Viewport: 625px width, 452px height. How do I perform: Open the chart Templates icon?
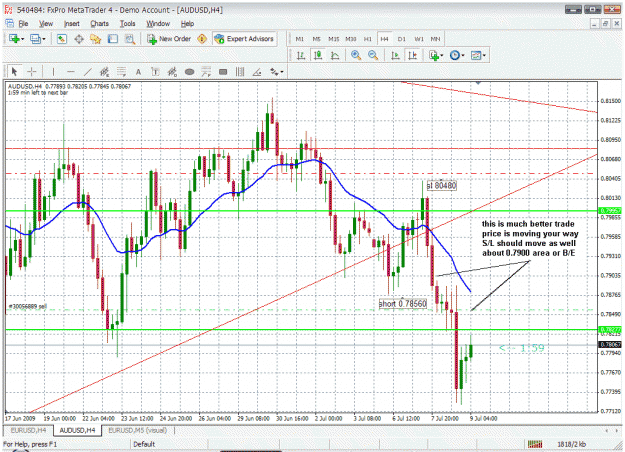476,55
